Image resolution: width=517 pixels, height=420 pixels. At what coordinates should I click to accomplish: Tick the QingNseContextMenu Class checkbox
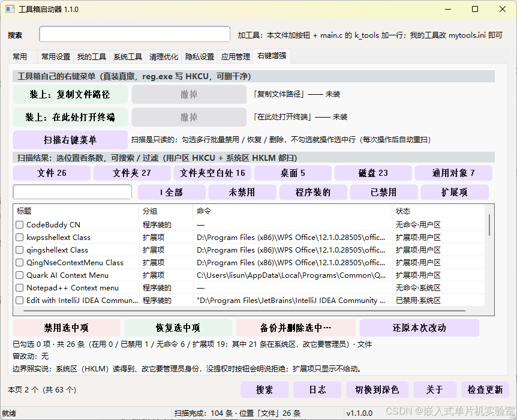click(x=19, y=262)
